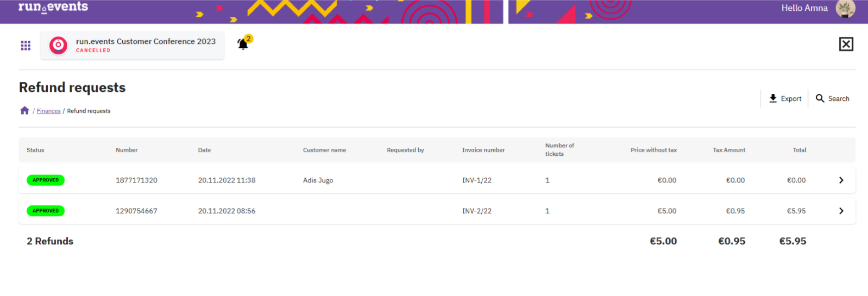Click invoice number INV-2/22
868x296 pixels.
pyautogui.click(x=477, y=211)
